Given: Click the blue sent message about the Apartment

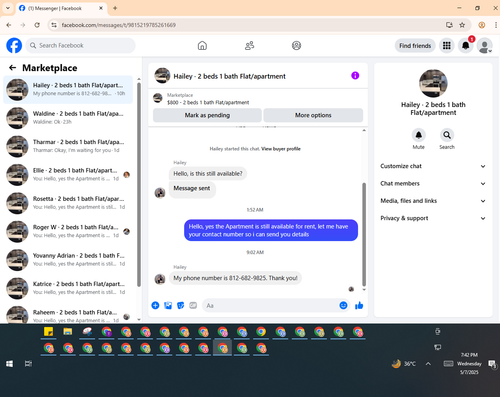Looking at the screenshot, I should pyautogui.click(x=271, y=230).
